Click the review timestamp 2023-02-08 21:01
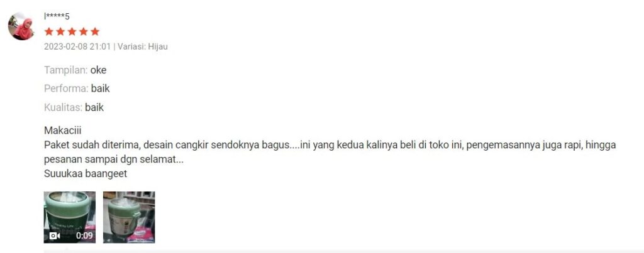The height and width of the screenshot is (253, 644). 77,46
